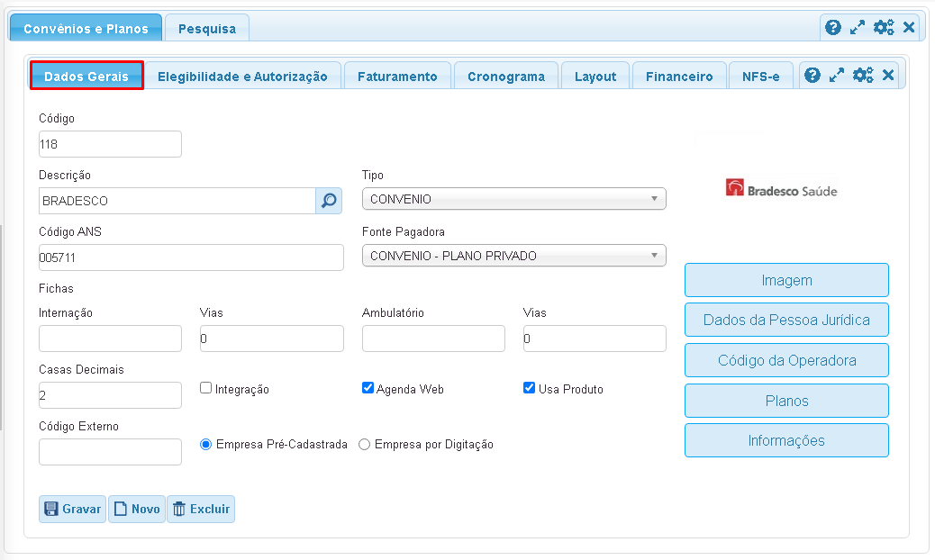
Task: Toggle the Usa Produto checkbox
Action: point(529,388)
